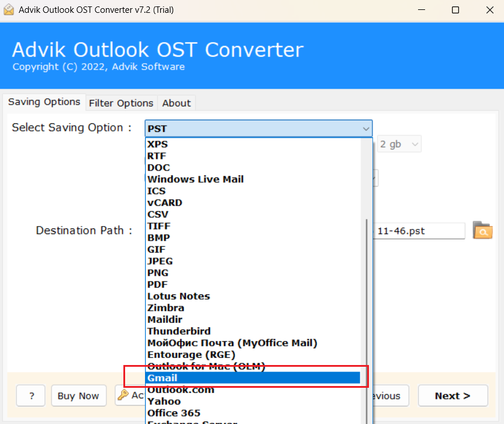Screen dimensions: 504x424
Task: Choose Outlook for Mac (OLM)
Action: point(253,366)
